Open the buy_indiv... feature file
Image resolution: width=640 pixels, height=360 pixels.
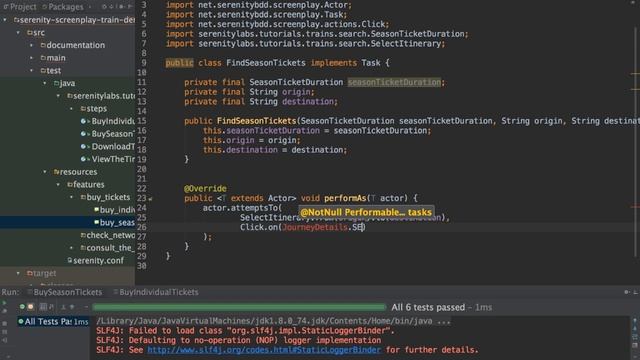click(114, 210)
